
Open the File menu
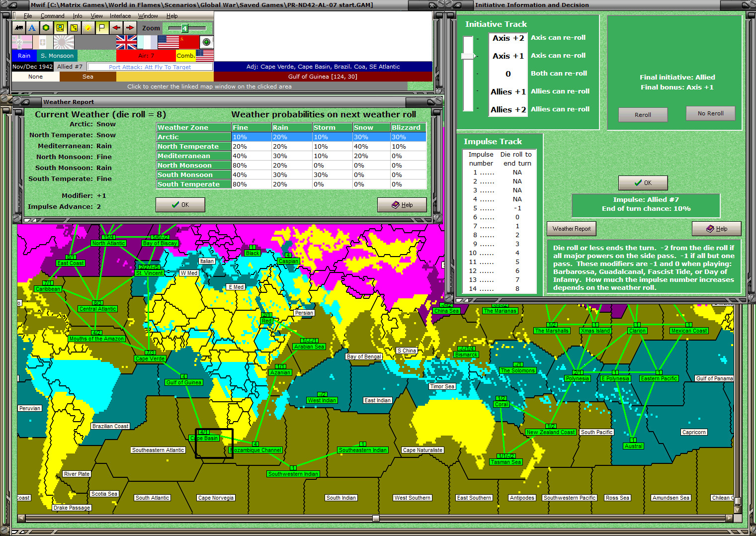(x=28, y=16)
